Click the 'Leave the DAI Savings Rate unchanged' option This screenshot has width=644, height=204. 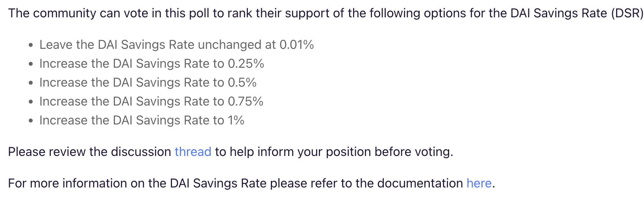(176, 45)
